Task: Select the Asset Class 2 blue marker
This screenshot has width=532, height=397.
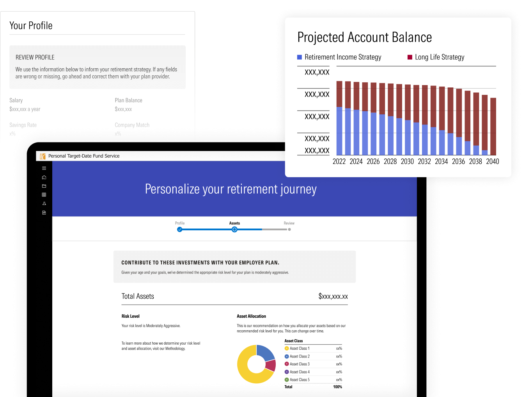Action: point(287,356)
